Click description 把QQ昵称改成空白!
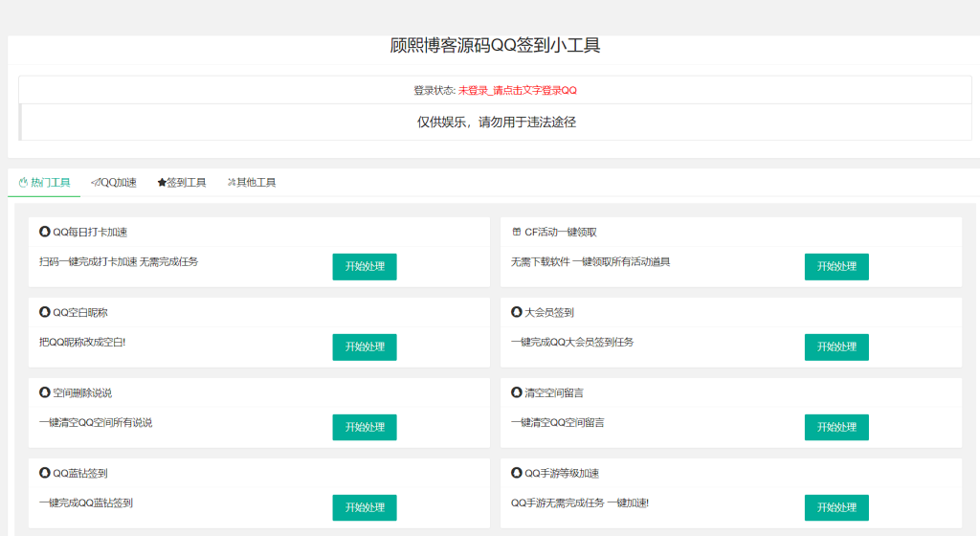 (x=82, y=343)
